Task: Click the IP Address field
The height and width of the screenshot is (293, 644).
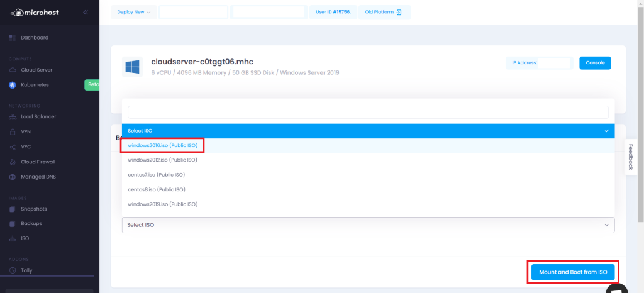Action: (539, 63)
